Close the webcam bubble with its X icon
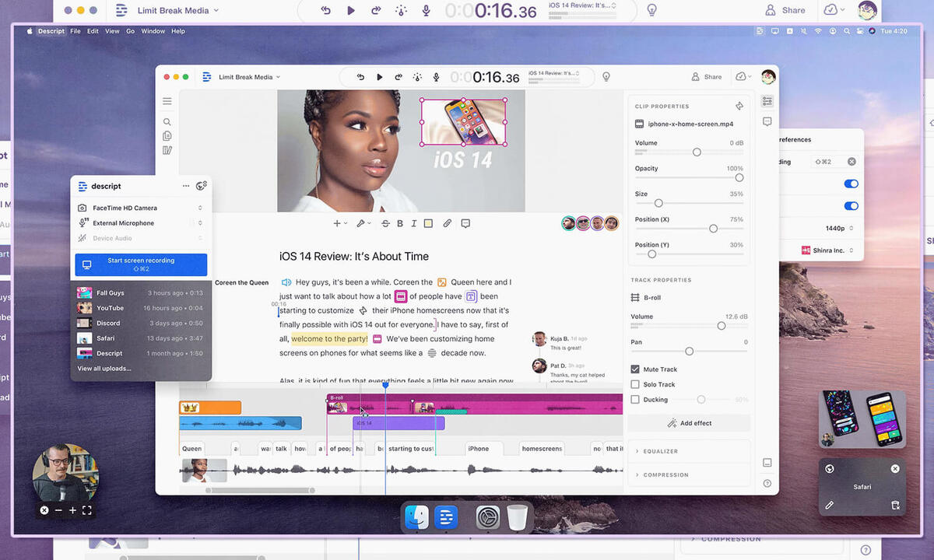 (44, 510)
